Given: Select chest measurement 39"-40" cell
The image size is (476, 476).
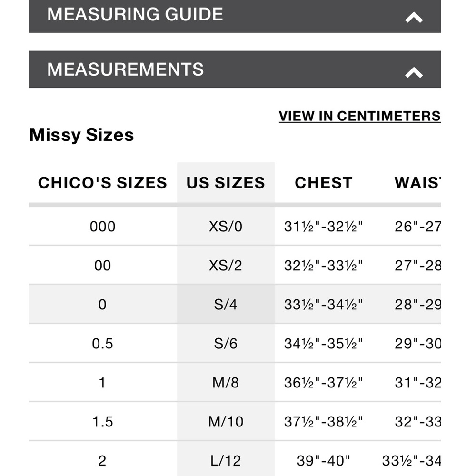Looking at the screenshot, I should [x=323, y=461].
